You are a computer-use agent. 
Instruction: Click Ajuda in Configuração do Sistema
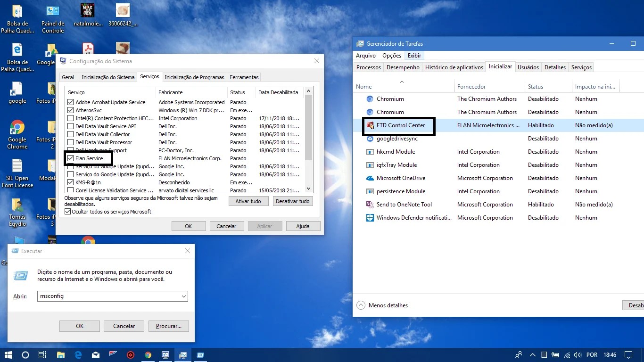(x=303, y=226)
